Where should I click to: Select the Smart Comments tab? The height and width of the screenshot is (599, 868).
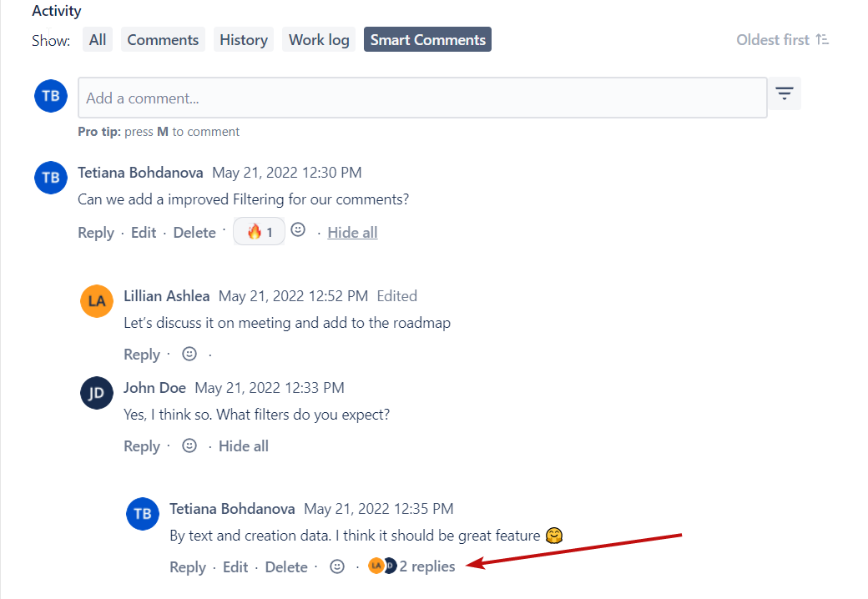(427, 40)
